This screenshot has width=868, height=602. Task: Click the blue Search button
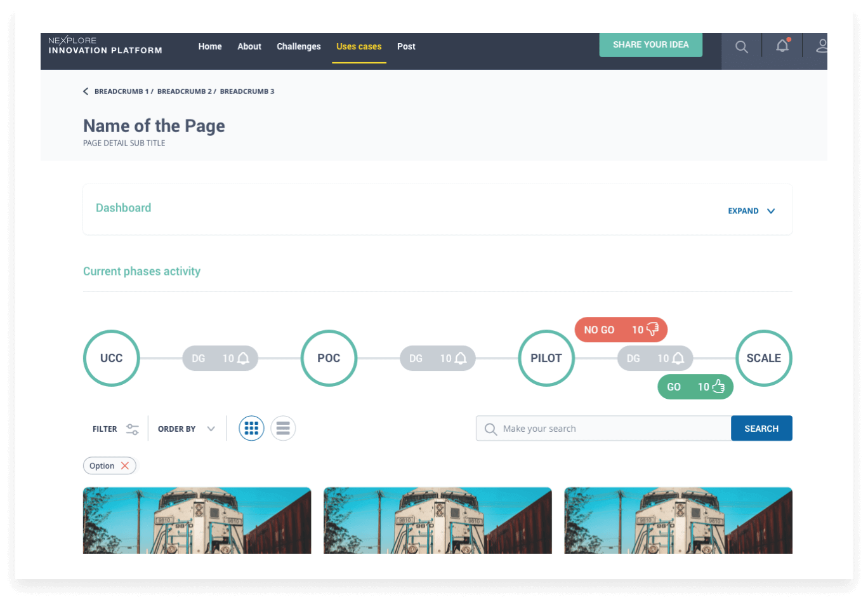(761, 429)
